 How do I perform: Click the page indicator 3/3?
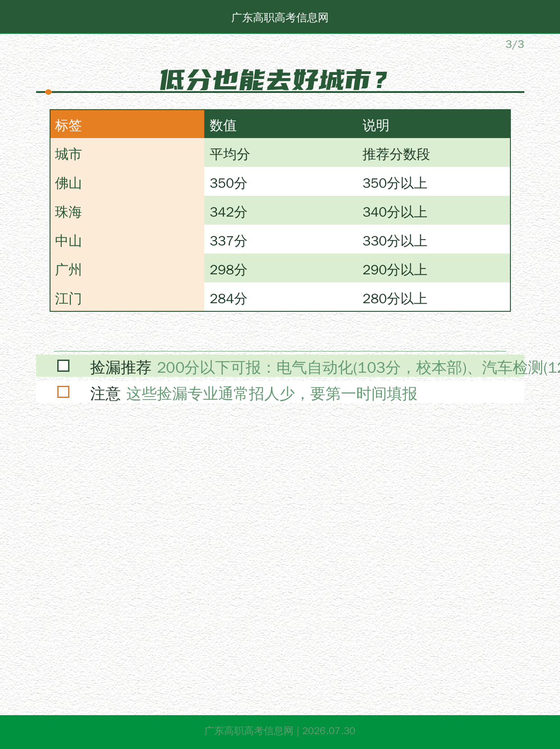[514, 44]
